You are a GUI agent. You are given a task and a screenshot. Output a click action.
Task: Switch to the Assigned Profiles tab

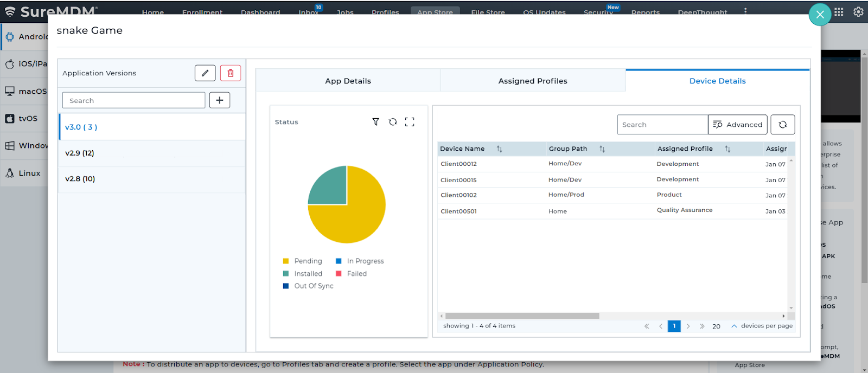click(x=533, y=81)
